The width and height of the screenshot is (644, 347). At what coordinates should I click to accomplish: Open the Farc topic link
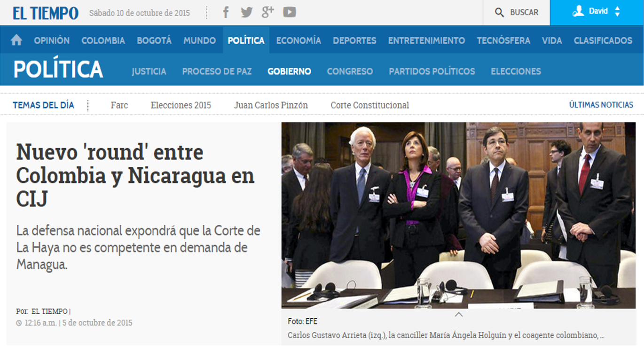point(119,105)
